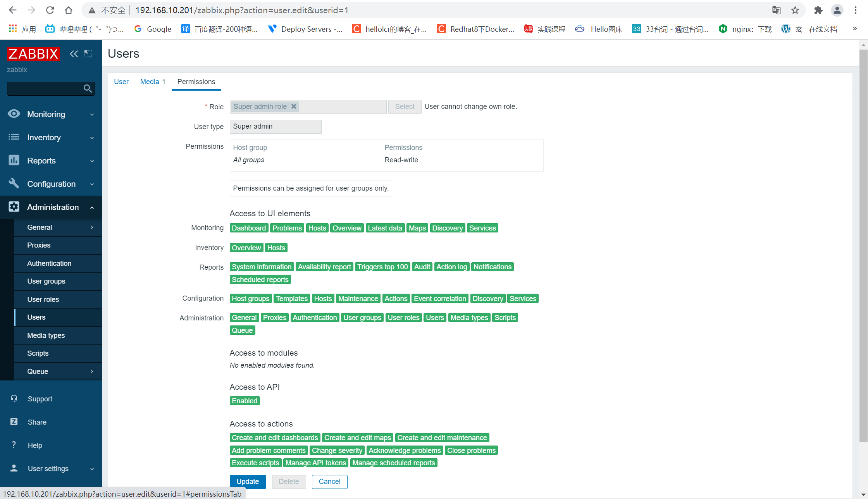Viewport: 868px width, 499px height.
Task: Click the Administration gear icon
Action: [14, 206]
